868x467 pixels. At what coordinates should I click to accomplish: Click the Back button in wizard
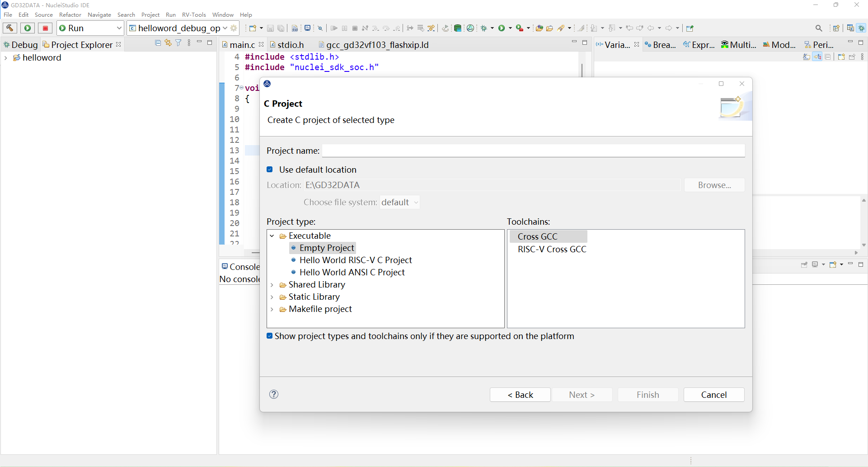point(520,395)
